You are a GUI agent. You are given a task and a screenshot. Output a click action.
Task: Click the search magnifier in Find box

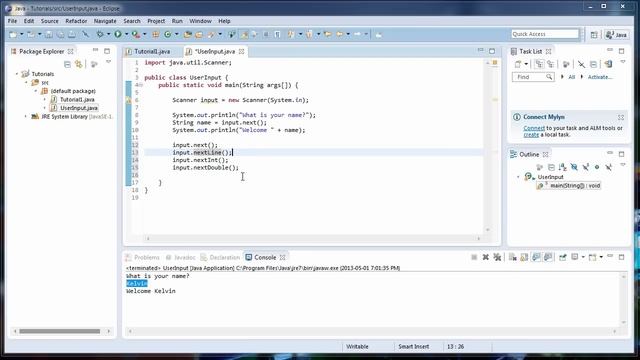(549, 77)
